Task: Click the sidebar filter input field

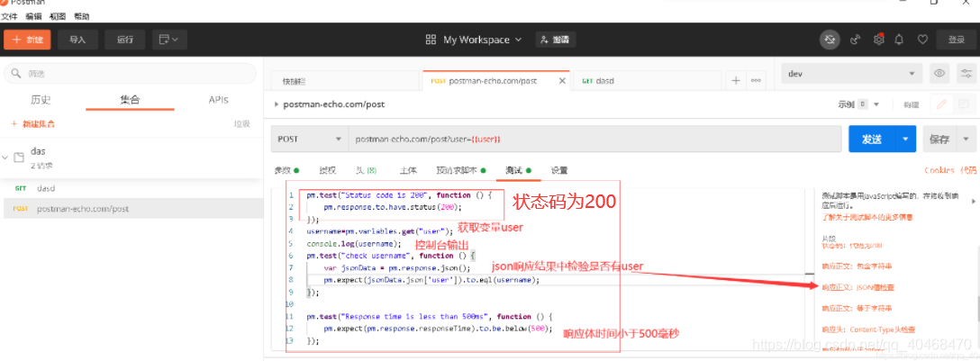Action: click(130, 74)
